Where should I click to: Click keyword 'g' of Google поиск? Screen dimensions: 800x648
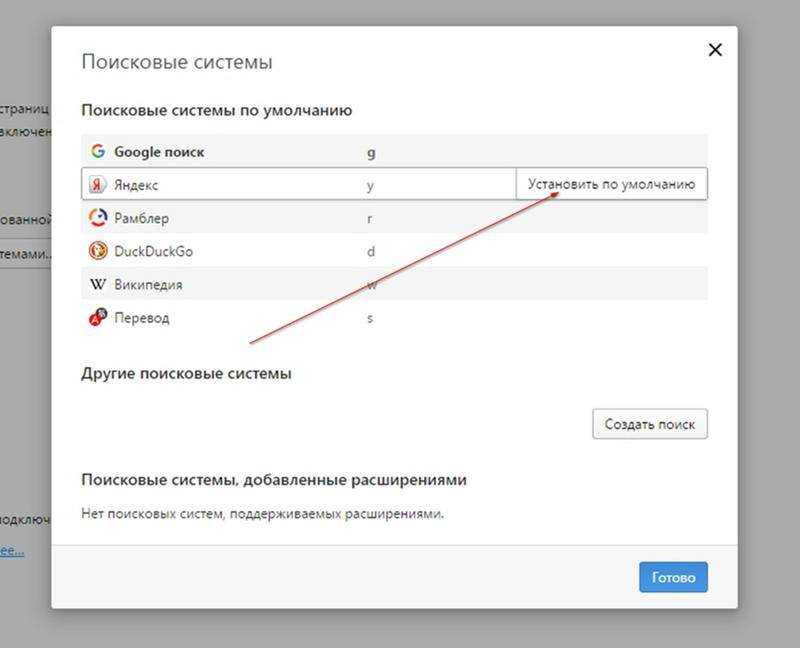pyautogui.click(x=371, y=153)
